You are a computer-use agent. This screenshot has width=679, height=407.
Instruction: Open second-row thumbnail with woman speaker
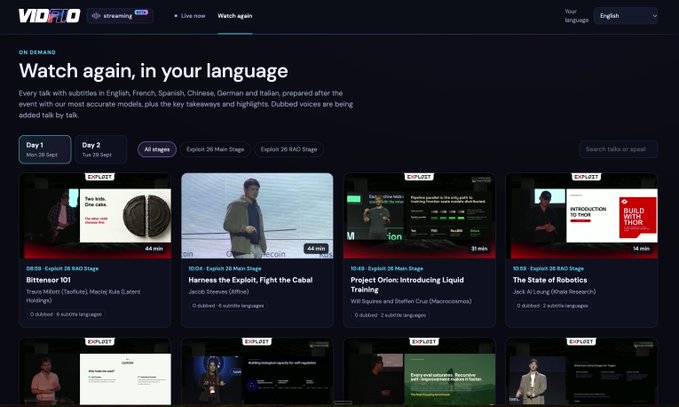pos(257,371)
